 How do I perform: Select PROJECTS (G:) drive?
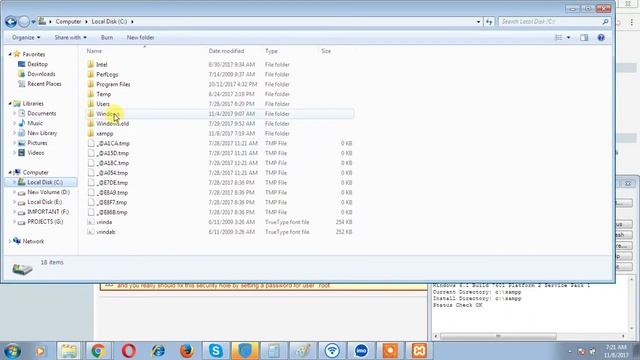click(45, 222)
